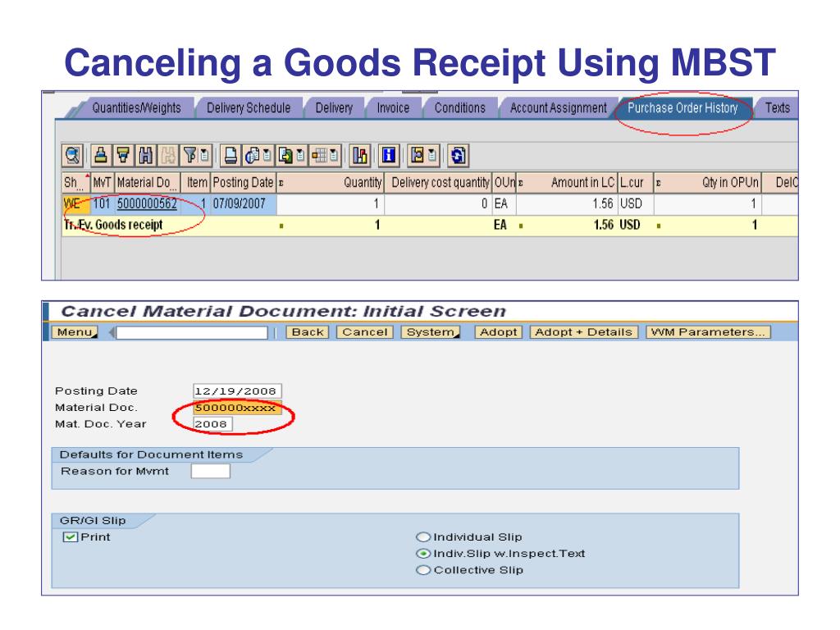Open the Texts tab
Image resolution: width=840 pixels, height=630 pixels.
[x=778, y=107]
